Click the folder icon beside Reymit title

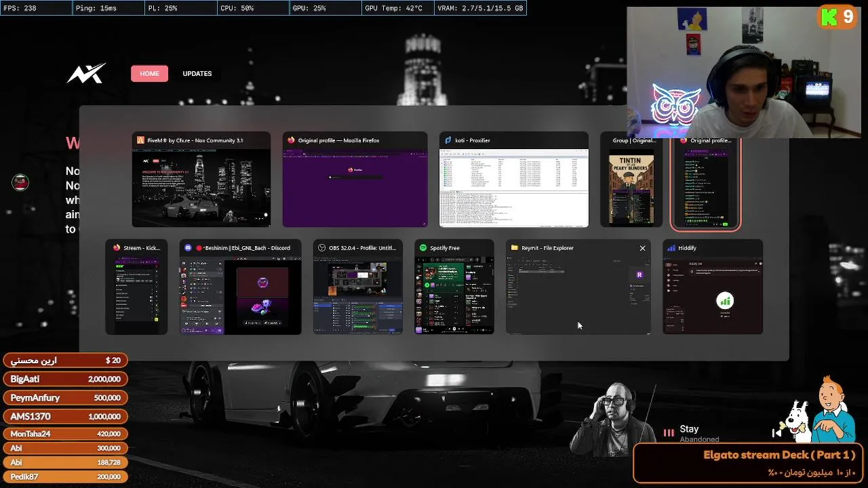click(515, 248)
